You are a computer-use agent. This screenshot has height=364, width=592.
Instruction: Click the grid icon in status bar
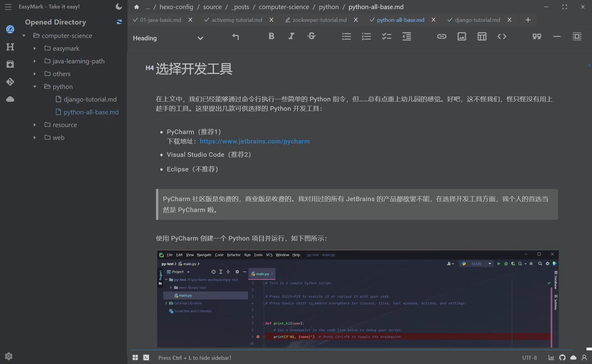coord(135,358)
